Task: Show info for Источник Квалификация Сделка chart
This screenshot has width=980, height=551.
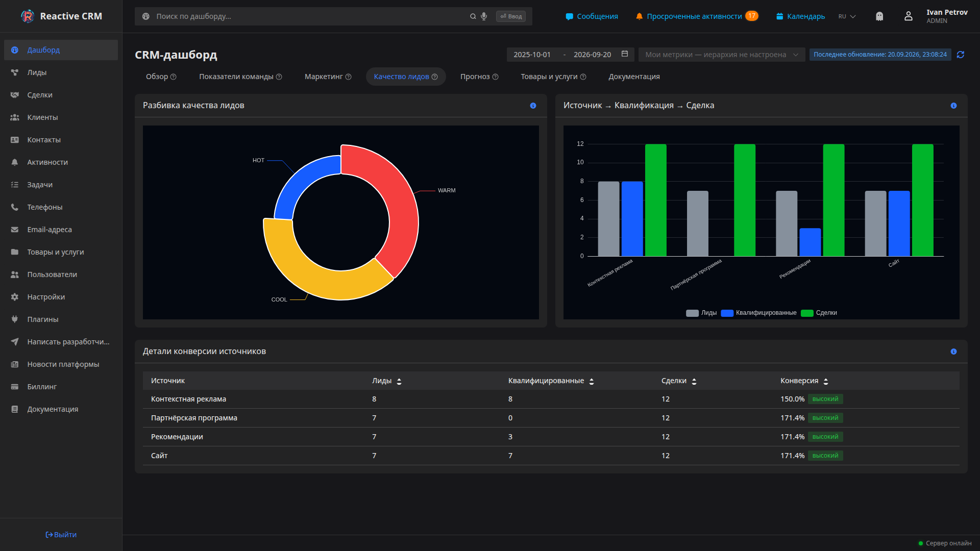Action: coord(953,106)
